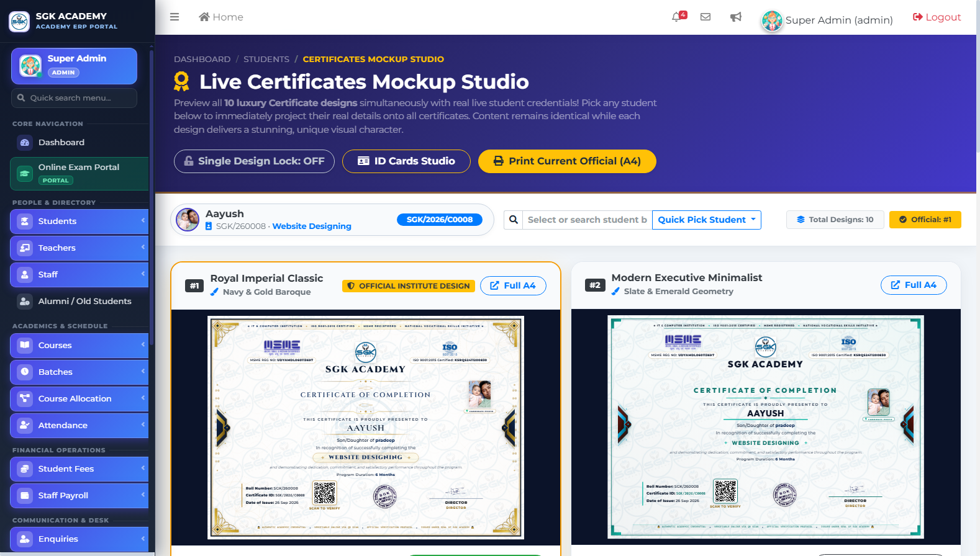The image size is (980, 556).
Task: Expand the Teachers submenu chevron
Action: pyautogui.click(x=143, y=247)
